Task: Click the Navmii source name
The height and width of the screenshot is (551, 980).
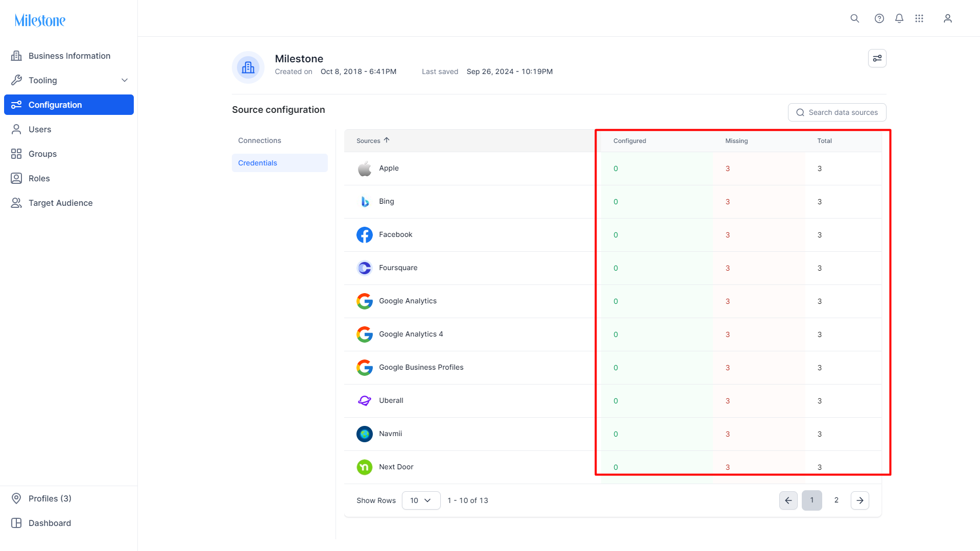Action: (390, 434)
